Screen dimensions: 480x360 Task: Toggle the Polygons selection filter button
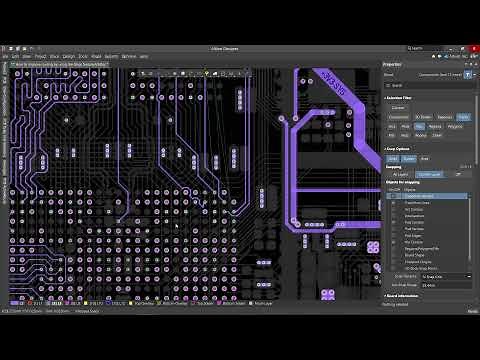coord(455,127)
